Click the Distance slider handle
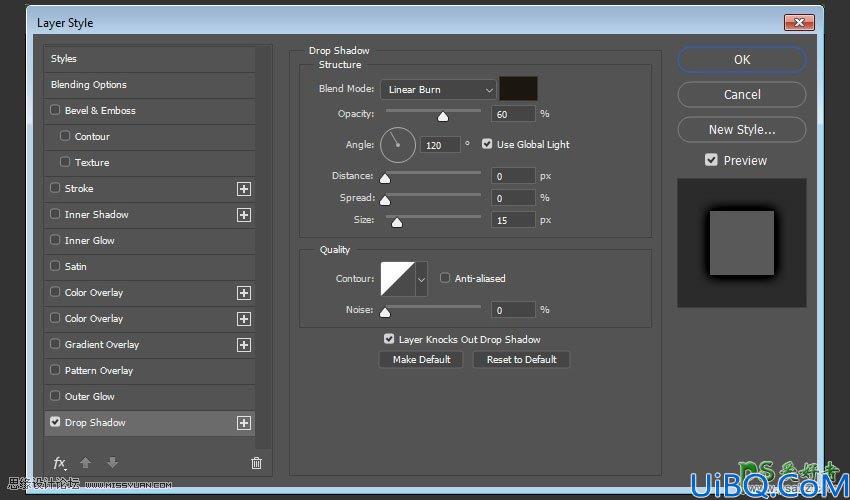The height and width of the screenshot is (500, 850). [385, 178]
